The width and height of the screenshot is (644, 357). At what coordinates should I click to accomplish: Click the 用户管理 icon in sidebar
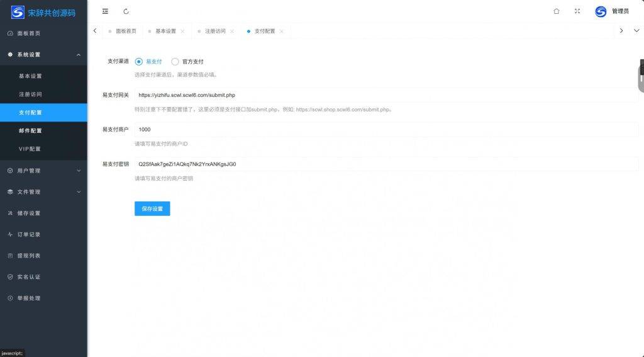[10, 171]
